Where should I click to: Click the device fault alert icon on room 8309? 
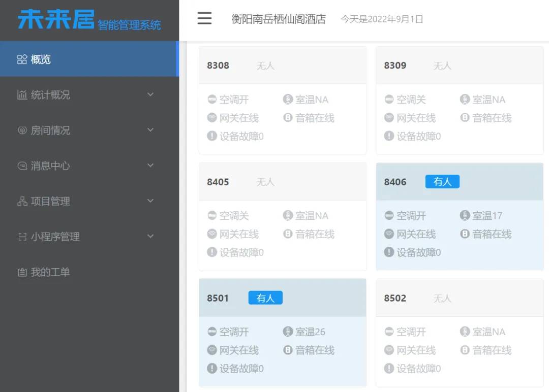(x=389, y=136)
